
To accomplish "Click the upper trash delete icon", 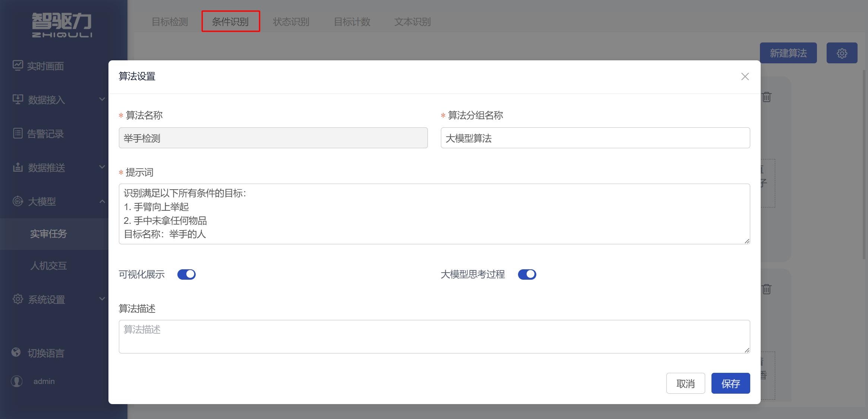I will point(767,97).
